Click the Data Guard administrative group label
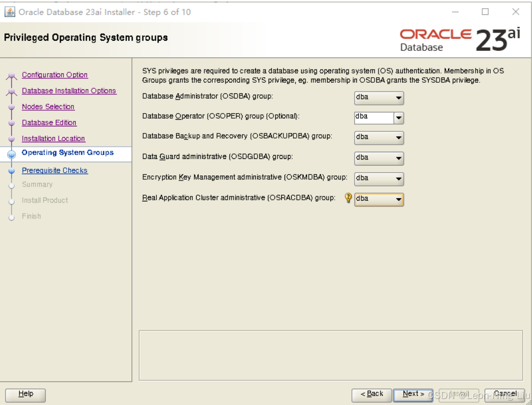The image size is (532, 405). point(218,157)
